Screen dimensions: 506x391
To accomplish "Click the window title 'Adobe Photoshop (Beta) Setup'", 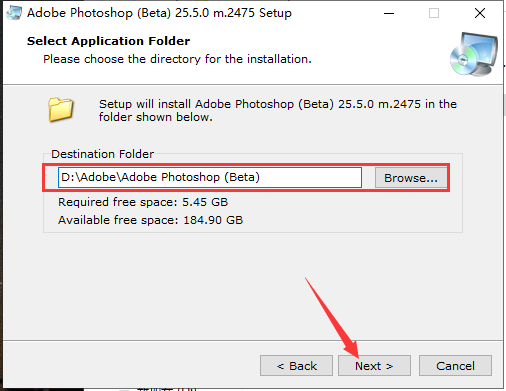I will point(159,13).
